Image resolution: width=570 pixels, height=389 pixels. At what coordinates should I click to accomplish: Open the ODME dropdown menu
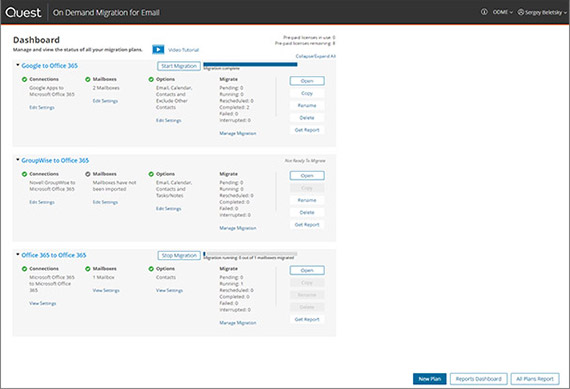coord(502,12)
